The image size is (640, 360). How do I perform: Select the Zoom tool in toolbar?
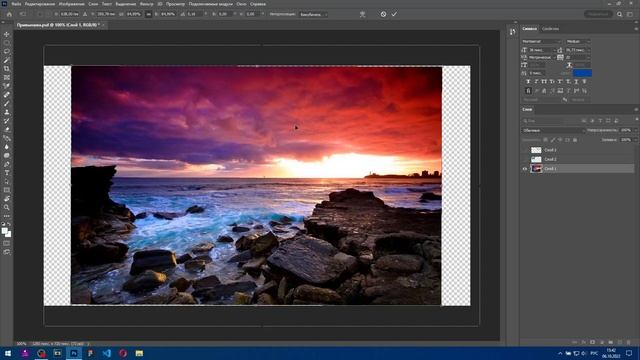click(x=7, y=207)
